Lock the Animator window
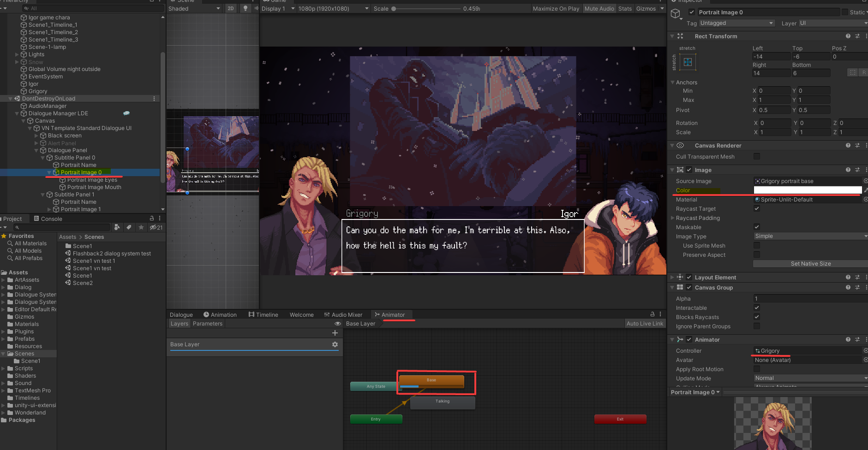This screenshot has height=450, width=868. click(652, 314)
